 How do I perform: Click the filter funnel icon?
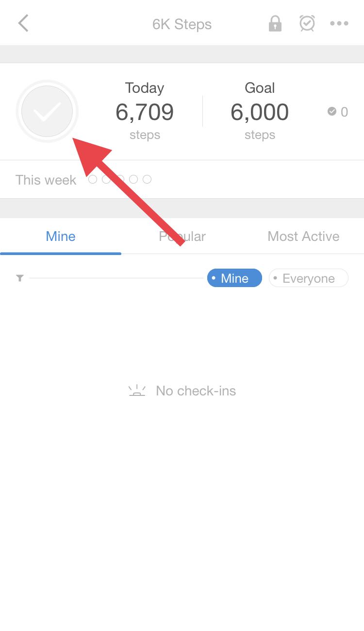(x=20, y=278)
